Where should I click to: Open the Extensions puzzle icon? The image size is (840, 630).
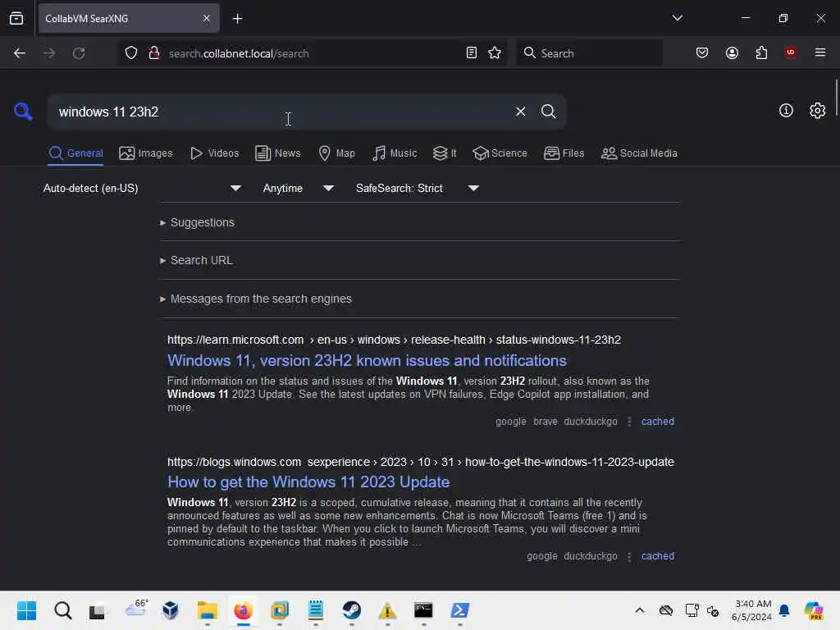coord(761,52)
